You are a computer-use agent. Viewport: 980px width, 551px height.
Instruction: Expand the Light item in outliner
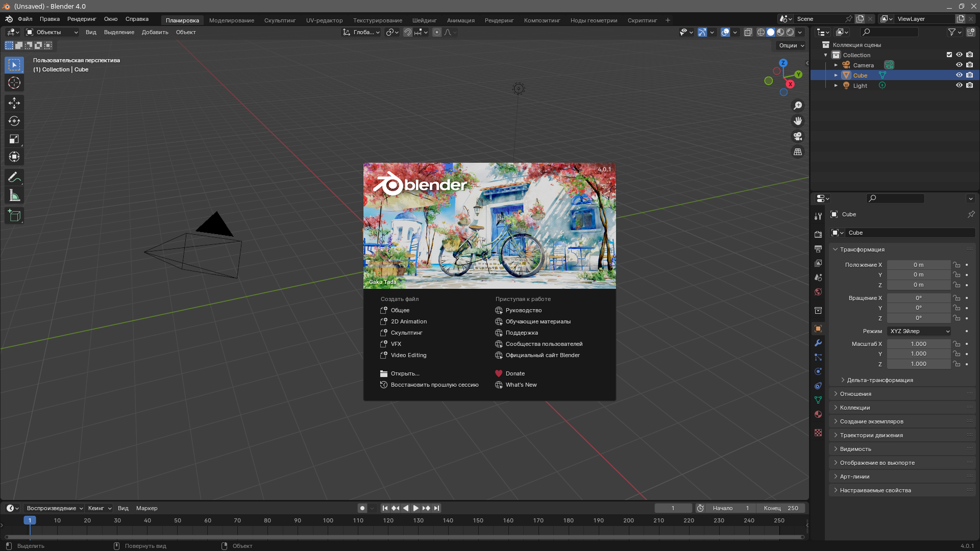pos(836,85)
